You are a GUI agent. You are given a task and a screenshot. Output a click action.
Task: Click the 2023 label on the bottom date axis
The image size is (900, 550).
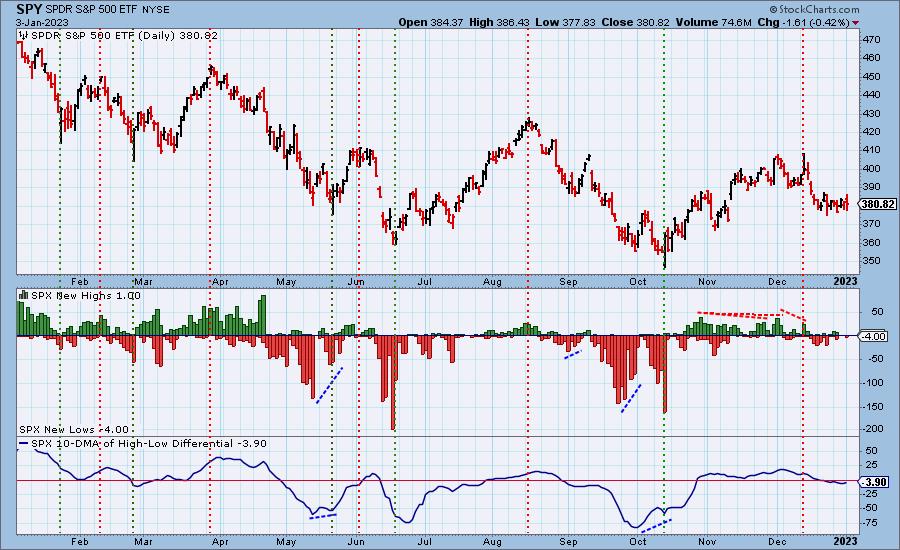tap(845, 541)
